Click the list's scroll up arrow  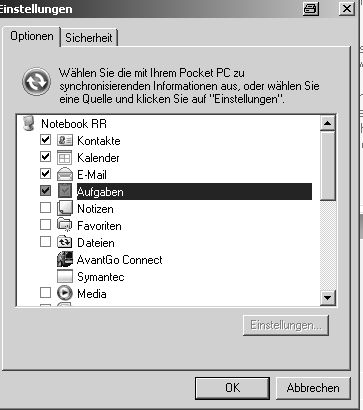(x=327, y=123)
